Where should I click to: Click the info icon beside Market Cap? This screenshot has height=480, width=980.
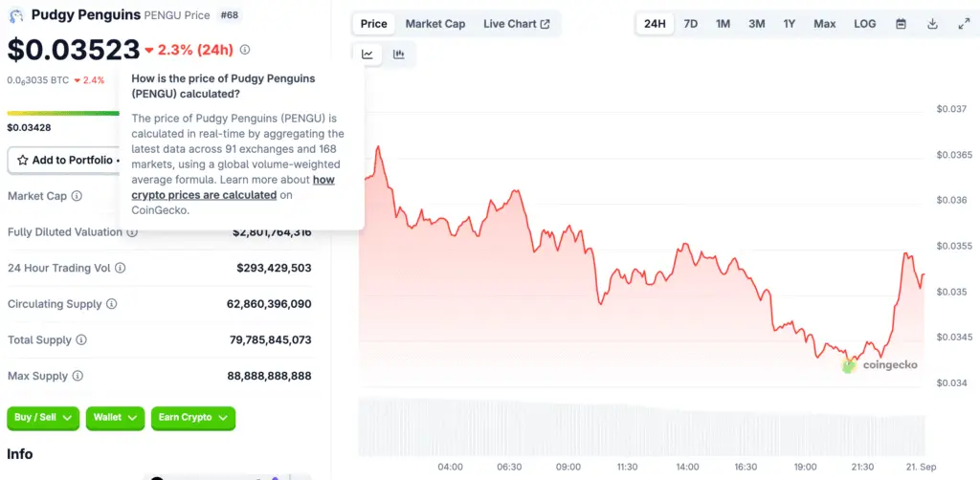pyautogui.click(x=77, y=196)
